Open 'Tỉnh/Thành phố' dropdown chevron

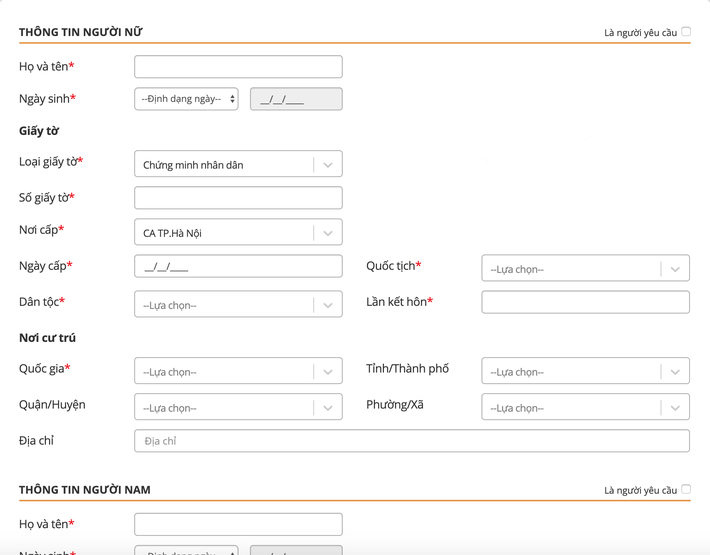coord(675,372)
